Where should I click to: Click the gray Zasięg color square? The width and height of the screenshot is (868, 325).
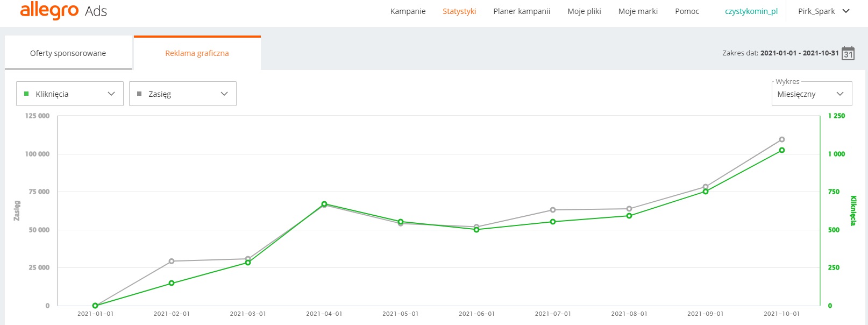point(139,94)
